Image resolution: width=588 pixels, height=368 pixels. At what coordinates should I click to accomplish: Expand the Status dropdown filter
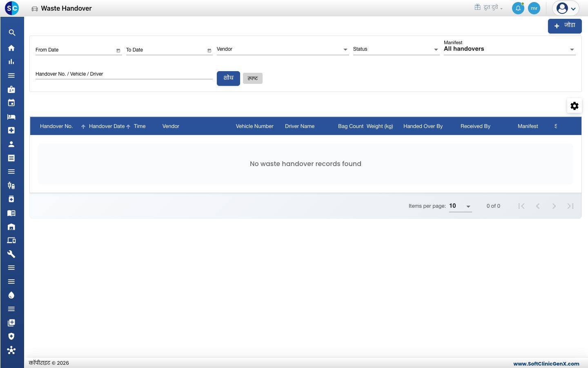[x=396, y=49]
